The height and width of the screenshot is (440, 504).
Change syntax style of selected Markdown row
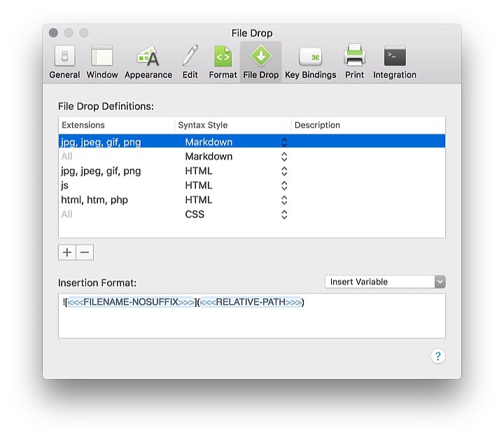(284, 142)
